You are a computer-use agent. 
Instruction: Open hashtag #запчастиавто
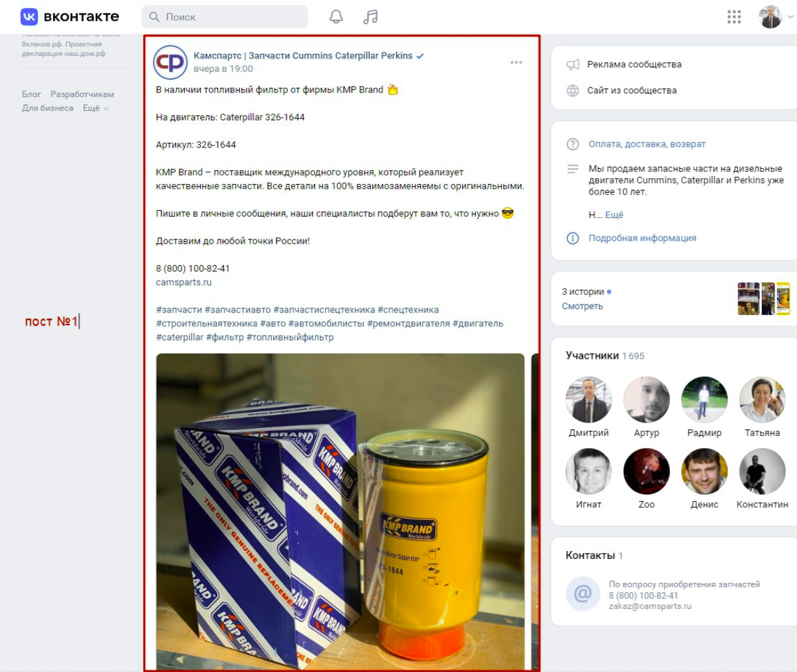point(237,310)
